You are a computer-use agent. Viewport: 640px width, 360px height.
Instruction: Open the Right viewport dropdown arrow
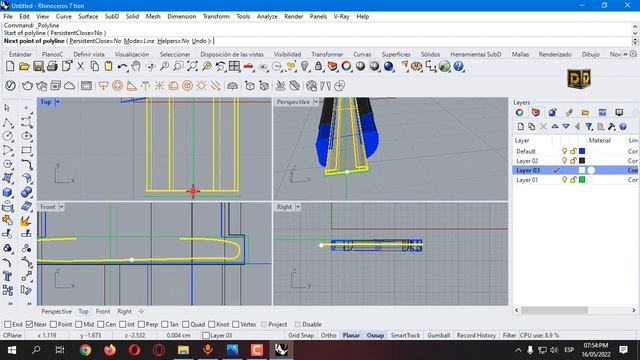(x=298, y=207)
